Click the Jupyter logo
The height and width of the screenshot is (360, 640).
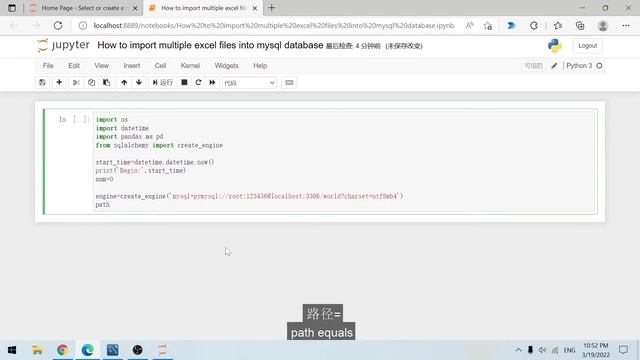(63, 45)
